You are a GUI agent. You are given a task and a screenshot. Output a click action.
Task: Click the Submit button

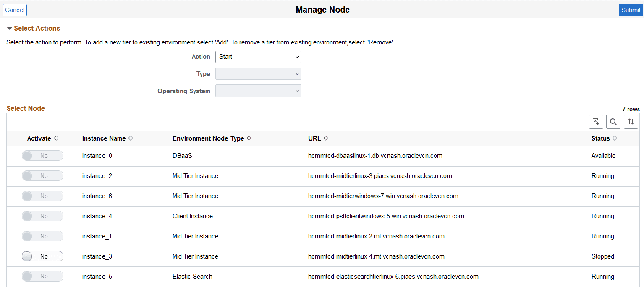tap(631, 10)
